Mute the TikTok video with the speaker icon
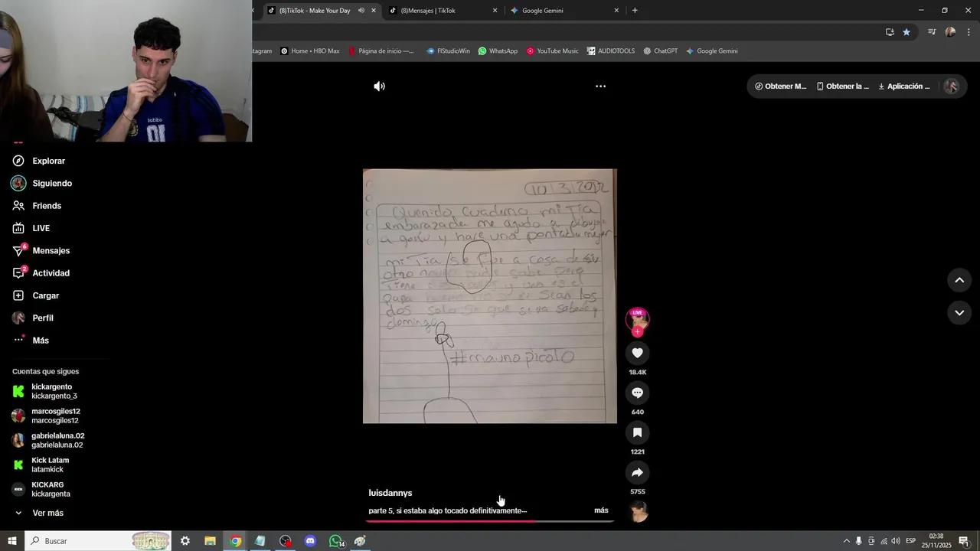Screen dimensions: 980x551 [x=379, y=86]
